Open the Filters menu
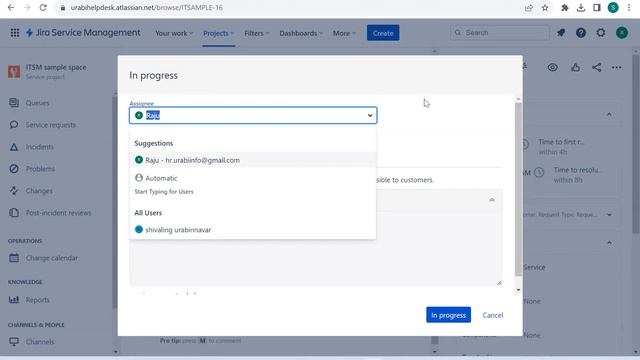This screenshot has height=360, width=640. pos(257,33)
